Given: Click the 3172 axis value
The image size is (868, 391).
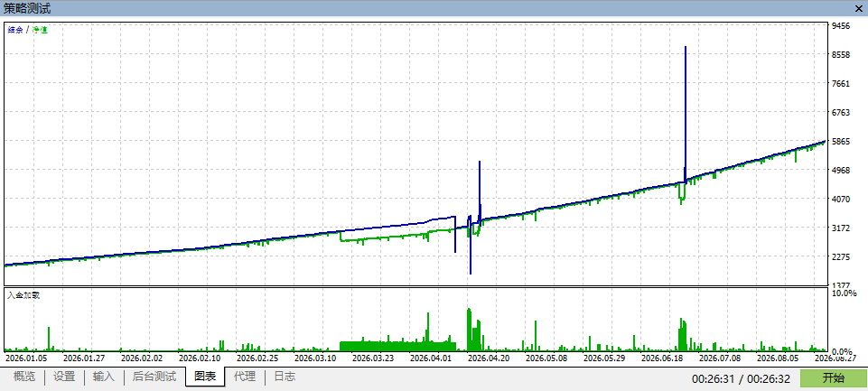Looking at the screenshot, I should [x=841, y=228].
